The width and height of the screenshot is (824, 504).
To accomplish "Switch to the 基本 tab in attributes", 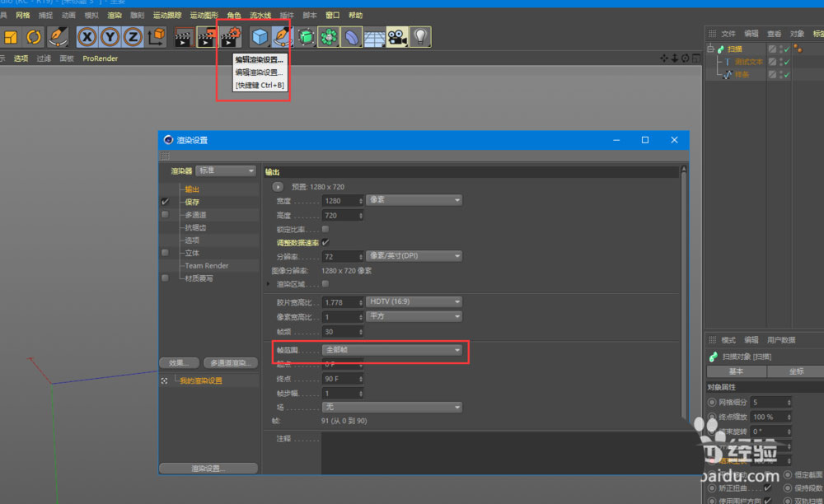I will [x=736, y=371].
